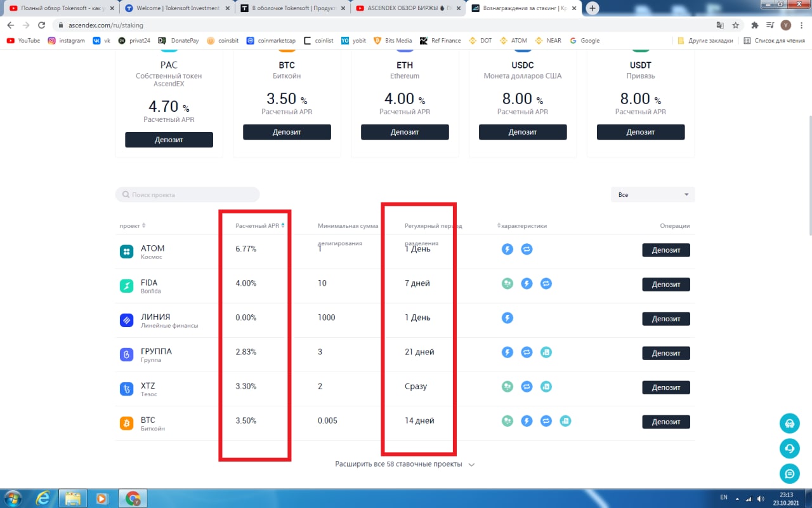Open the chat message floating button
The height and width of the screenshot is (508, 812).
coord(790,474)
